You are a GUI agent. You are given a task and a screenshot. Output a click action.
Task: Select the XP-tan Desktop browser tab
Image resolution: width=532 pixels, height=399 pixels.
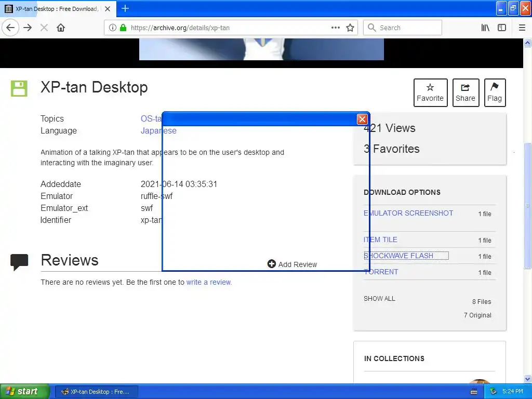pyautogui.click(x=58, y=9)
